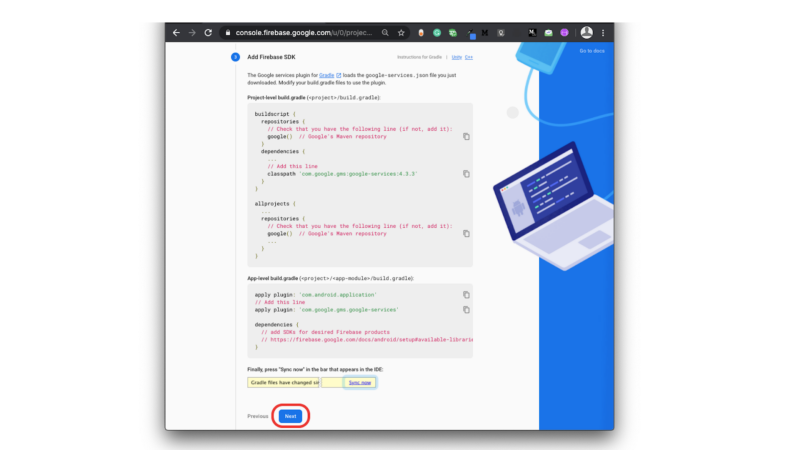Go back using the browser back arrow

(176, 33)
